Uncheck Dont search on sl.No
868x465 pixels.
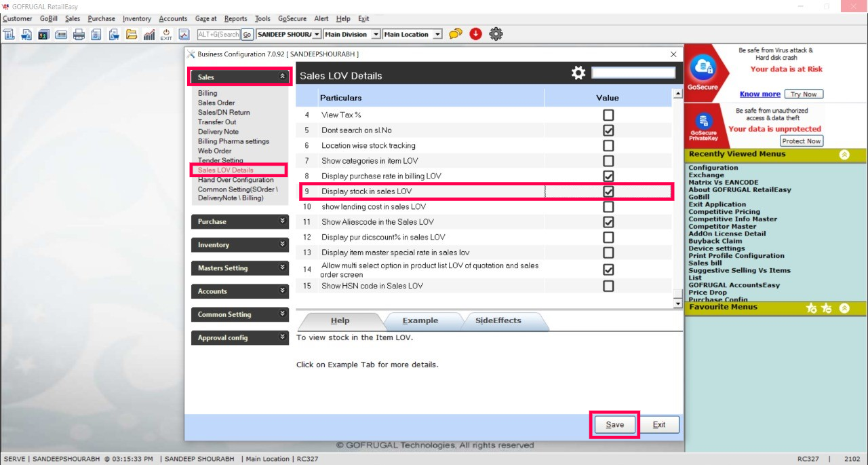(608, 130)
